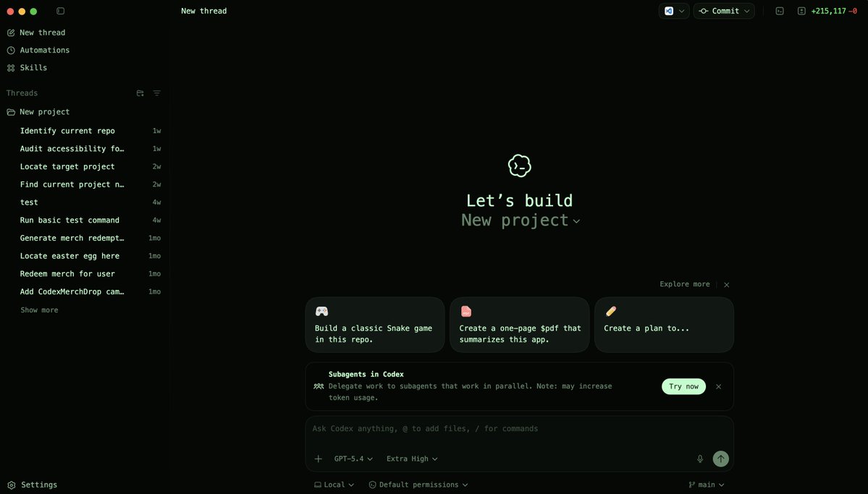Select Automations in the sidebar
Viewport: 868px width, 494px height.
pyautogui.click(x=44, y=50)
